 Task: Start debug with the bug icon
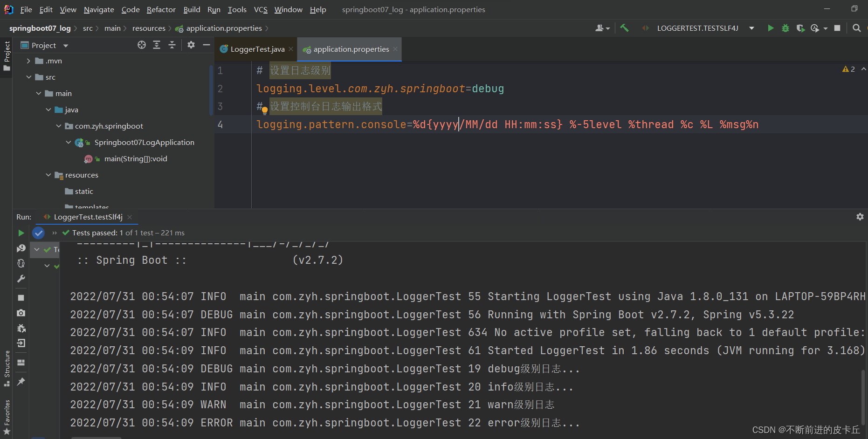pos(785,28)
